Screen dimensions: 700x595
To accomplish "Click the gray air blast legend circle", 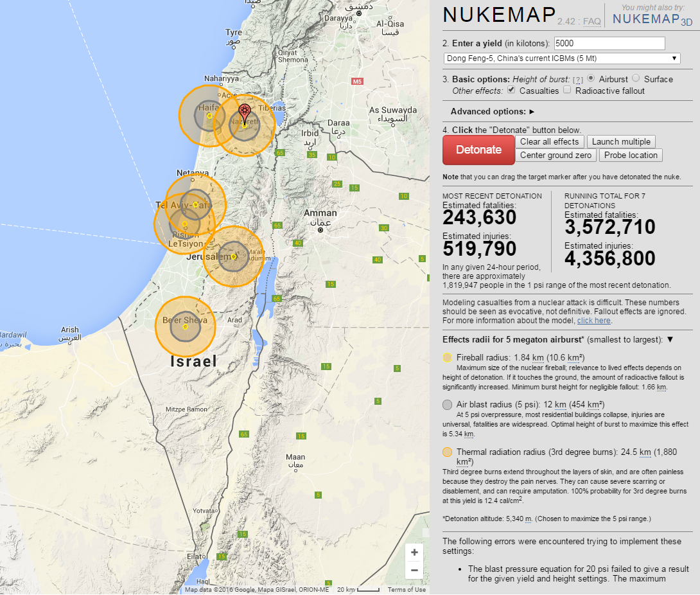I will [x=448, y=405].
